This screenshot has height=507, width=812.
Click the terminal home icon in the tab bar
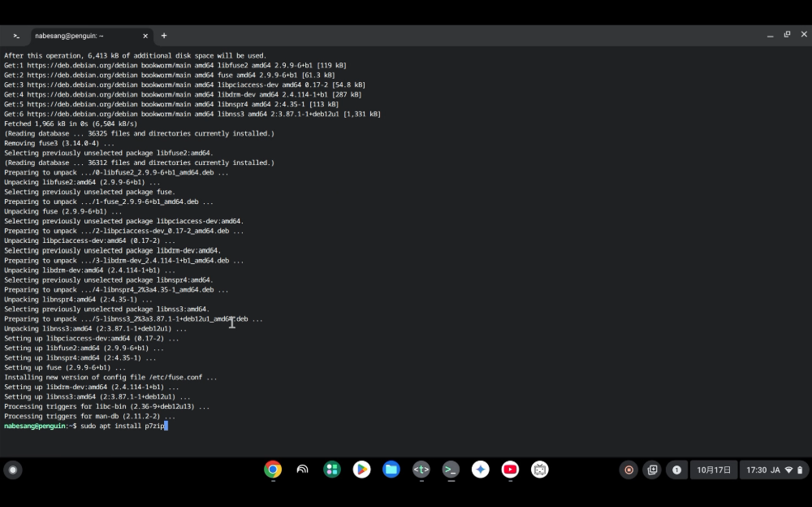(16, 36)
